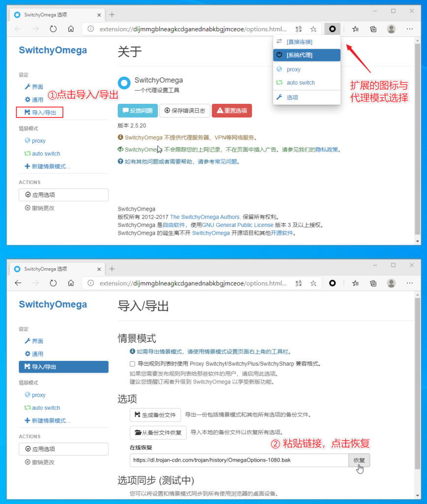Click the SwitchyOmega extension icon in the upper window toolbar
Image resolution: width=427 pixels, height=504 pixels.
point(333,29)
